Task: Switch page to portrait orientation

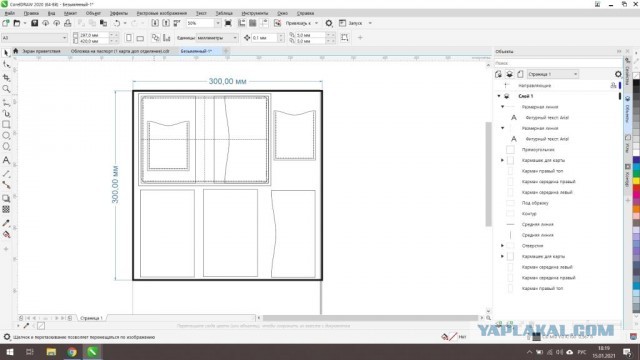Action: (x=129, y=38)
